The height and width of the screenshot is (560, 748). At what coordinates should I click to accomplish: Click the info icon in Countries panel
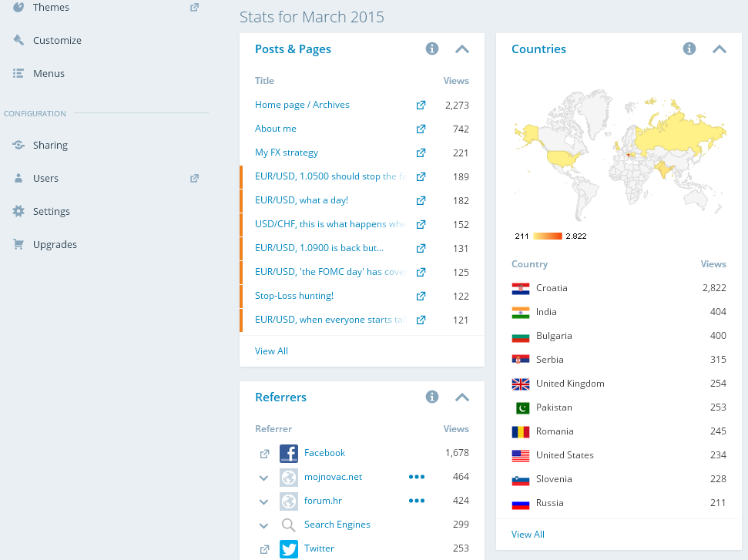tap(689, 49)
